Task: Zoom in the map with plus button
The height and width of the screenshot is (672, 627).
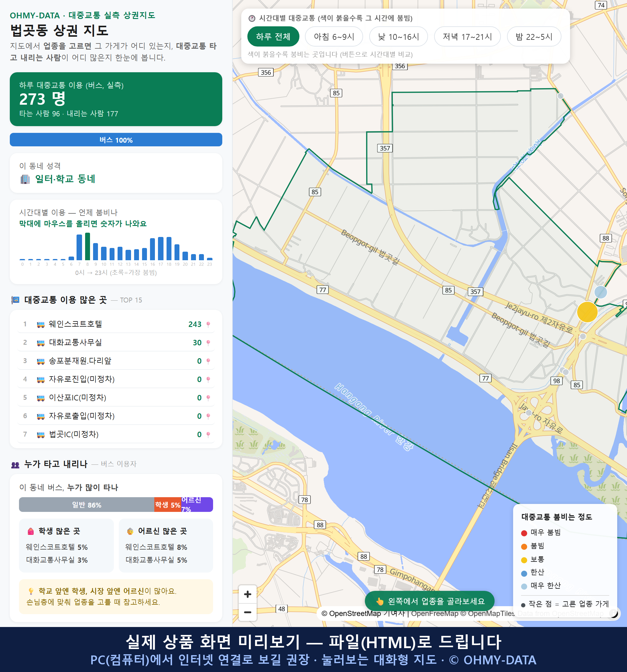Action: point(247,594)
